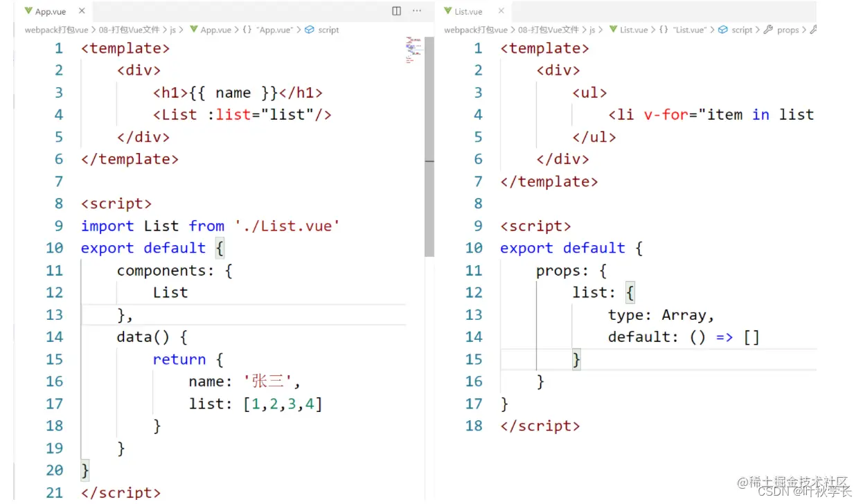Split the App.vue editor to the right
863x504 pixels.
pos(396,11)
